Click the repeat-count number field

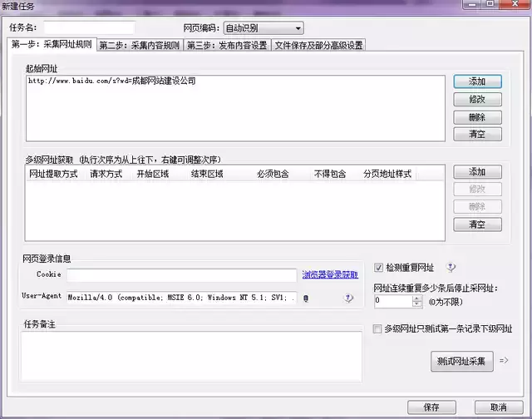(393, 301)
